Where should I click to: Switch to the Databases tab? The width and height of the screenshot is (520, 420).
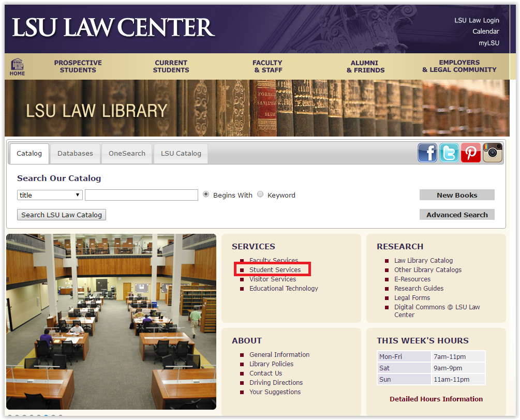click(x=75, y=154)
